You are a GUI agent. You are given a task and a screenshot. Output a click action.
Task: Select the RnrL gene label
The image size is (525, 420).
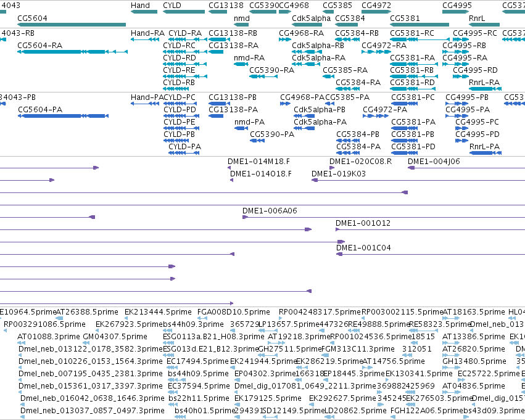[x=477, y=18]
